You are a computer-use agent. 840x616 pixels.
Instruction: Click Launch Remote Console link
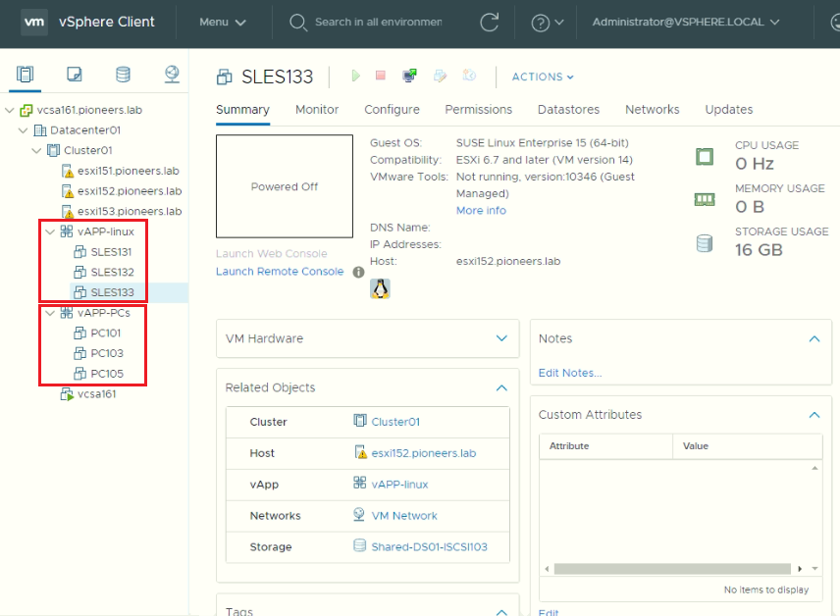tap(280, 272)
